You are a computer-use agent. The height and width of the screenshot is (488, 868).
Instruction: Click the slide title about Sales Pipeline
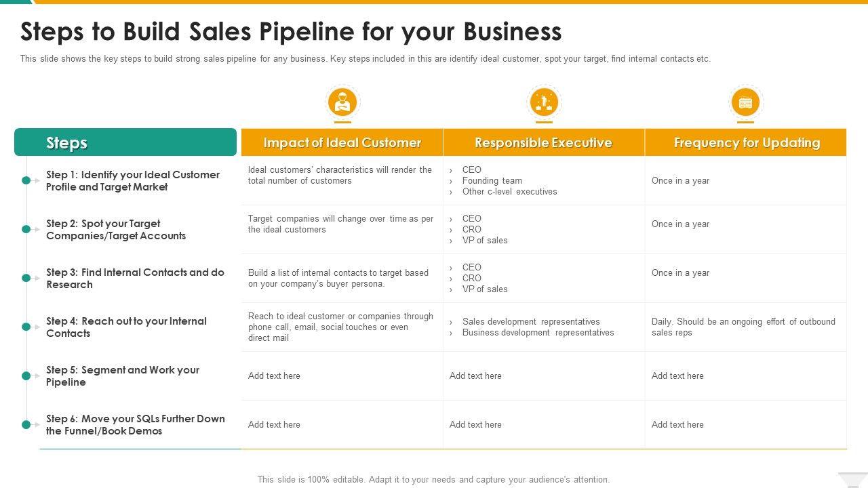291,31
